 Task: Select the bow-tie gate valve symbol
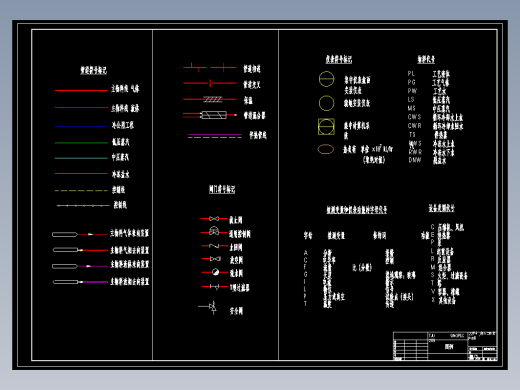(x=214, y=219)
